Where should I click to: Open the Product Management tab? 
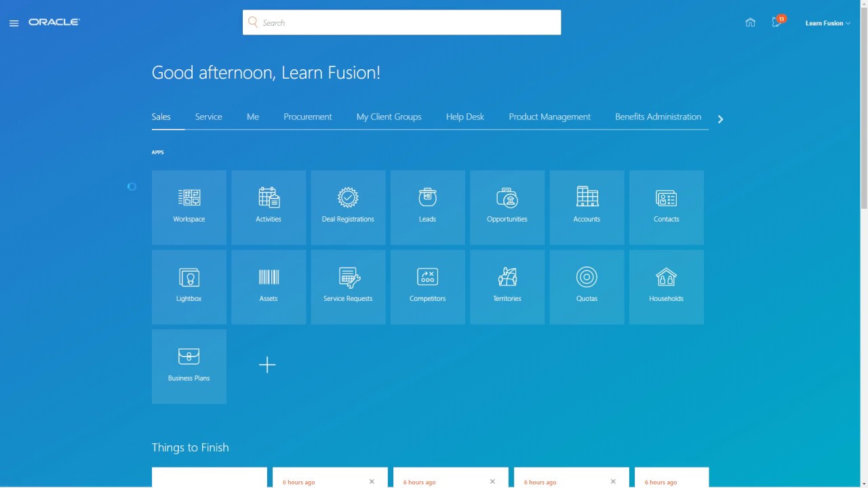(549, 117)
